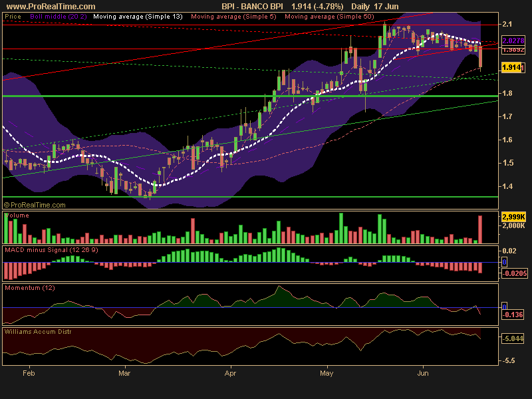Click the last tall red volume bar
This screenshot has width=532, height=399.
tap(480, 229)
